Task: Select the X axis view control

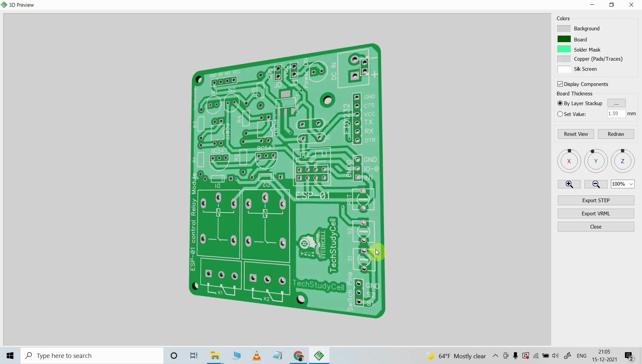Action: (569, 161)
